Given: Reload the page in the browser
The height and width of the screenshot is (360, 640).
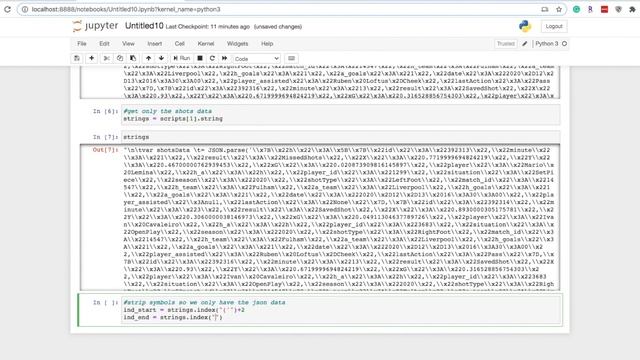Looking at the screenshot, I should click(7, 9).
